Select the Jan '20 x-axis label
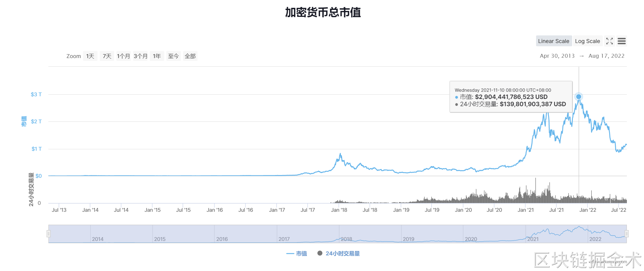 click(463, 210)
